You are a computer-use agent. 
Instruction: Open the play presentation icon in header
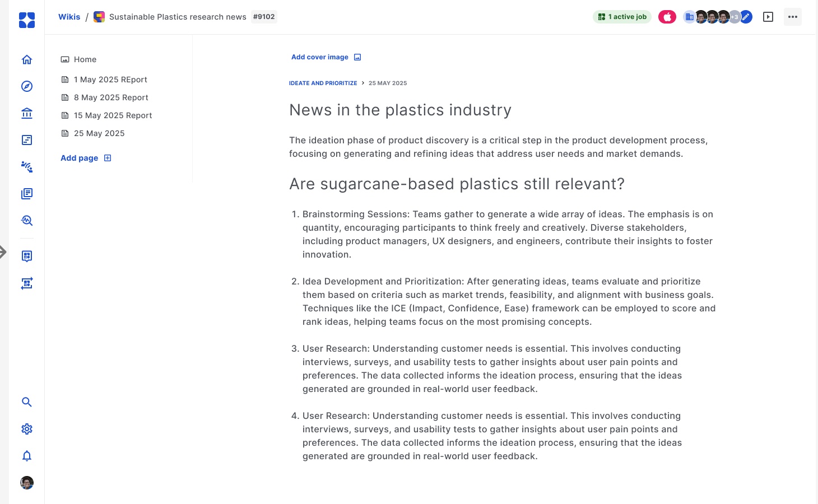point(768,17)
